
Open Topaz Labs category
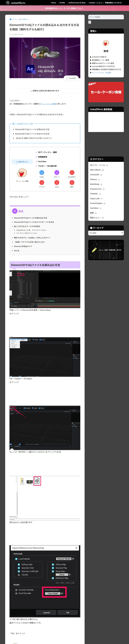tap(95, 198)
